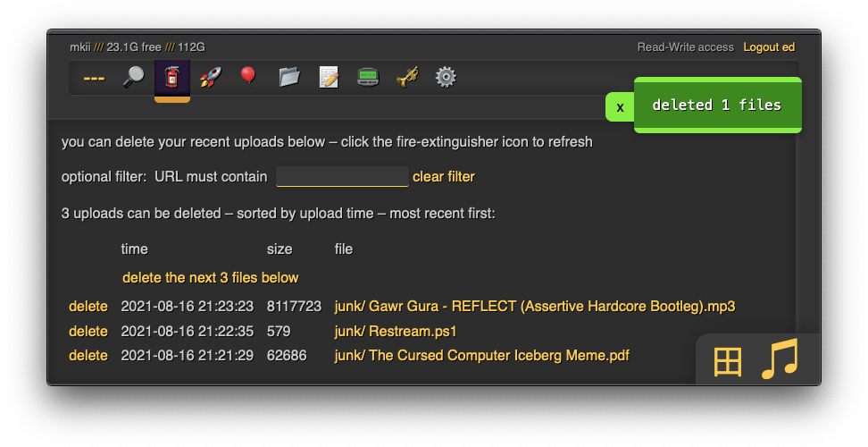This screenshot has width=868, height=447.
Task: Click timestamp 2021-08-16 21:22:35
Action: pyautogui.click(x=188, y=332)
